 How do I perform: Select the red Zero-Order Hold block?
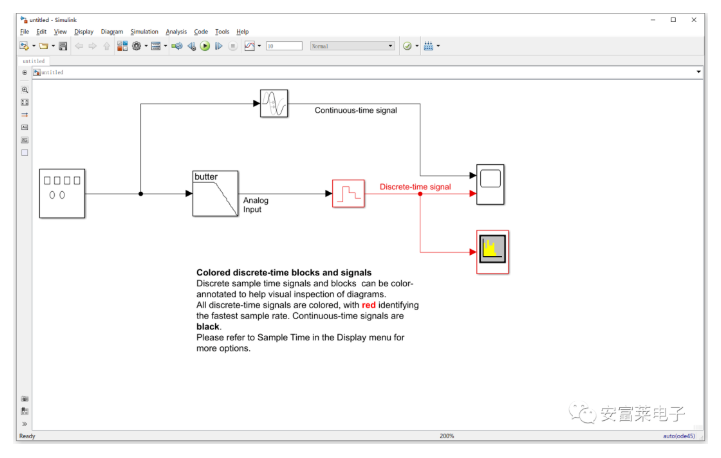coord(349,194)
